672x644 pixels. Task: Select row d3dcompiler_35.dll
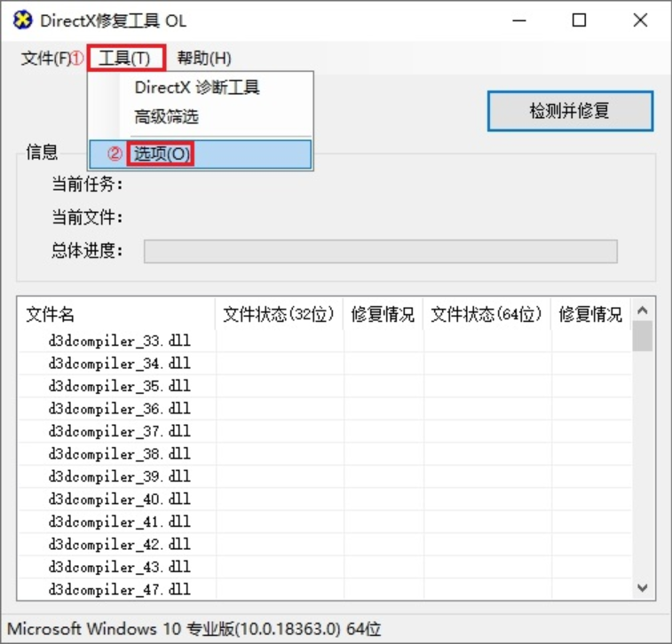click(x=325, y=386)
